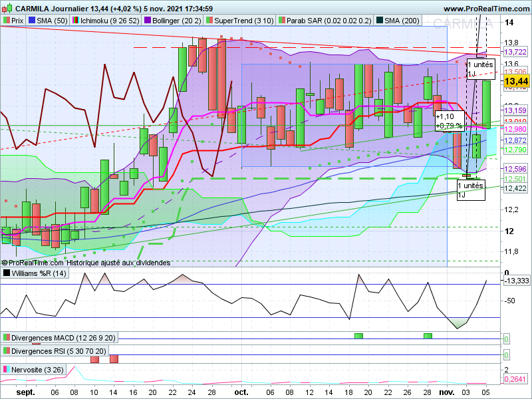Click the Bollinger (20 2) purple icon

148,21
